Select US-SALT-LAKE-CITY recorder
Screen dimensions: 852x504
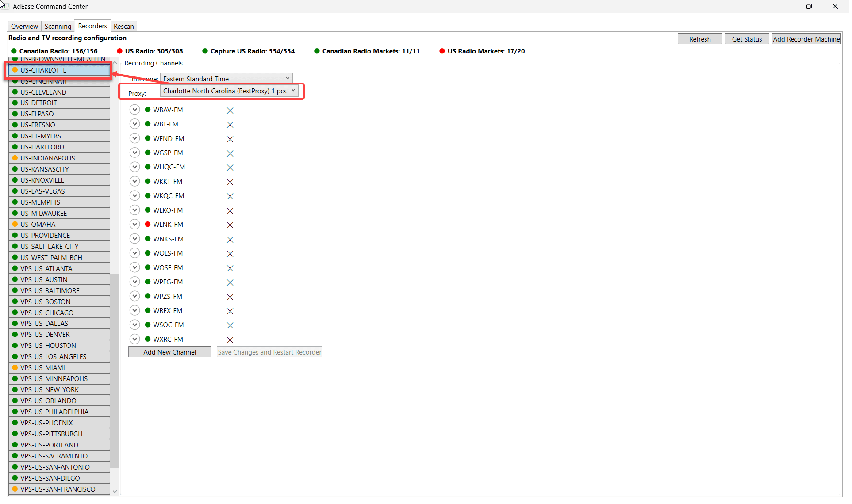click(x=59, y=247)
